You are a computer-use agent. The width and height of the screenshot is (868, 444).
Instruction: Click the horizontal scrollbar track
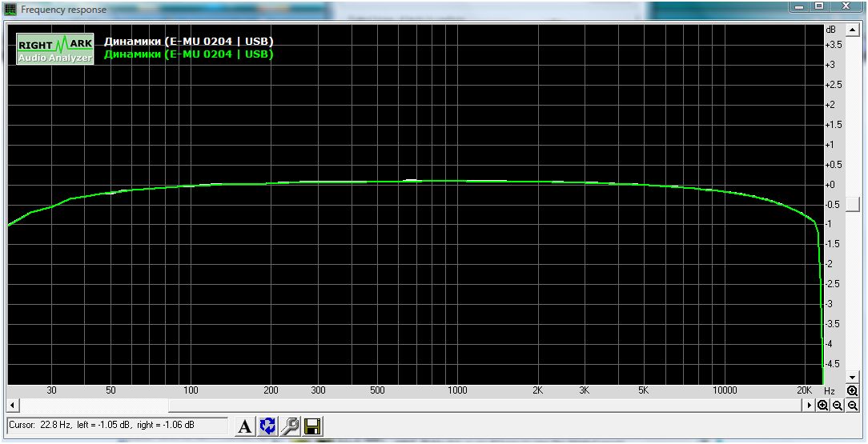(x=480, y=406)
